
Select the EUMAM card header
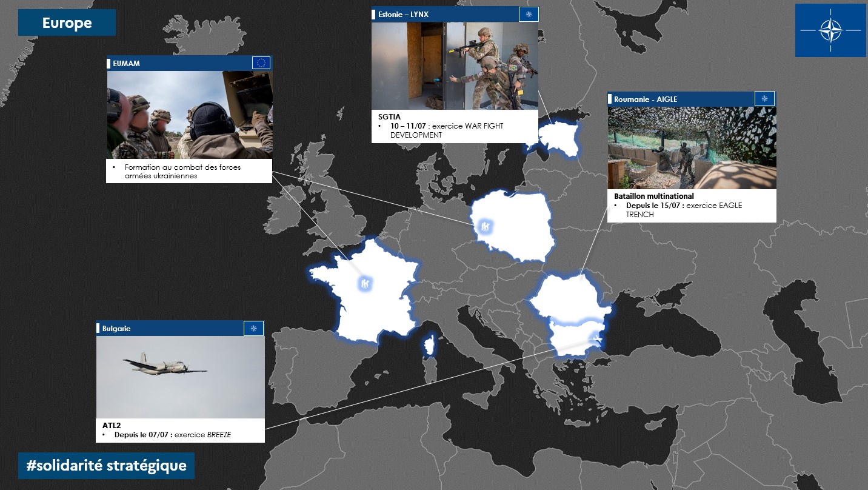(x=190, y=63)
